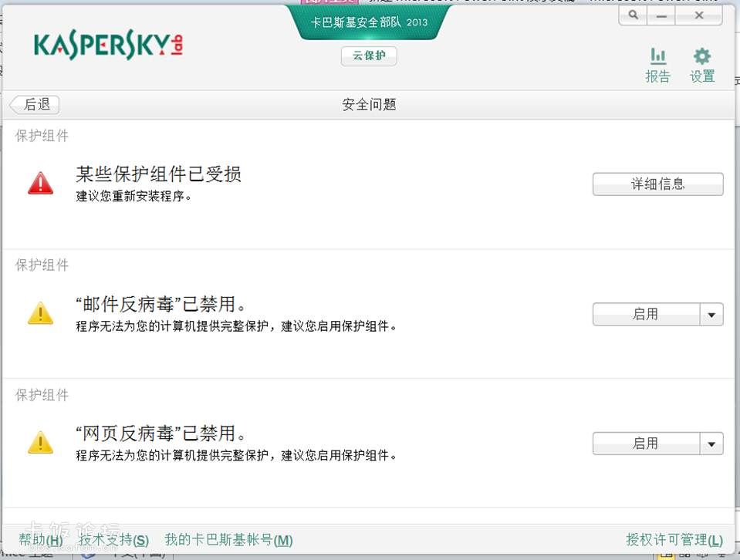
Task: Open the 帮助(H) help link
Action: tap(41, 540)
